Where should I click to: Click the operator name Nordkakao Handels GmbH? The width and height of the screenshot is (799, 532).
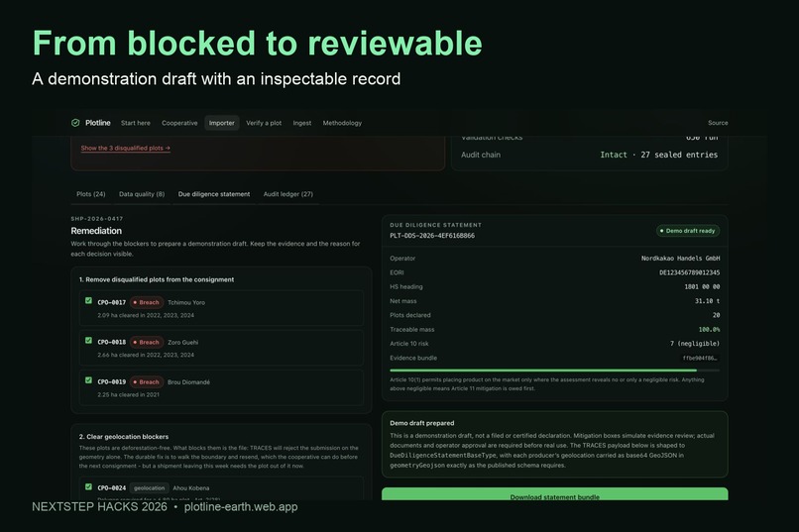[680, 259]
